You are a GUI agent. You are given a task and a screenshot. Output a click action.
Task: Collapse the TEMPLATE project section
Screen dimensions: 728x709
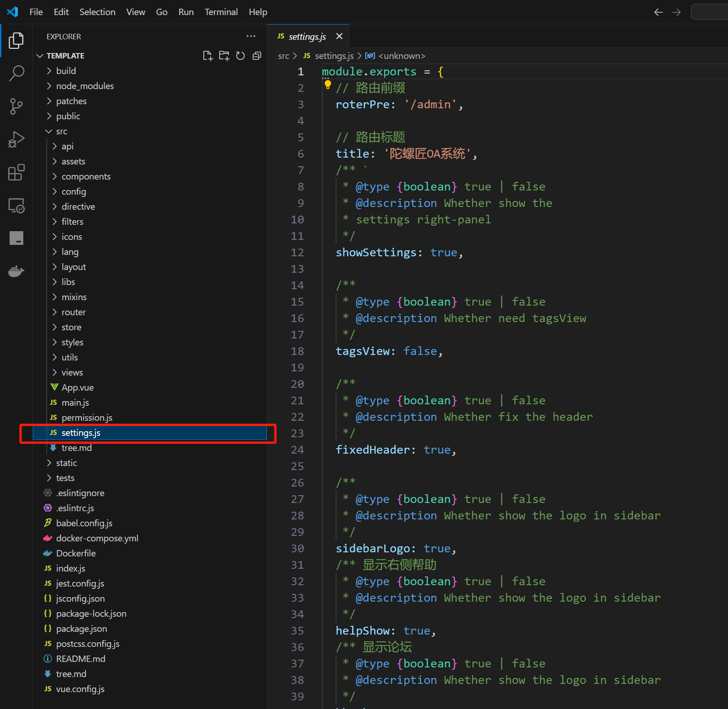tap(65, 56)
